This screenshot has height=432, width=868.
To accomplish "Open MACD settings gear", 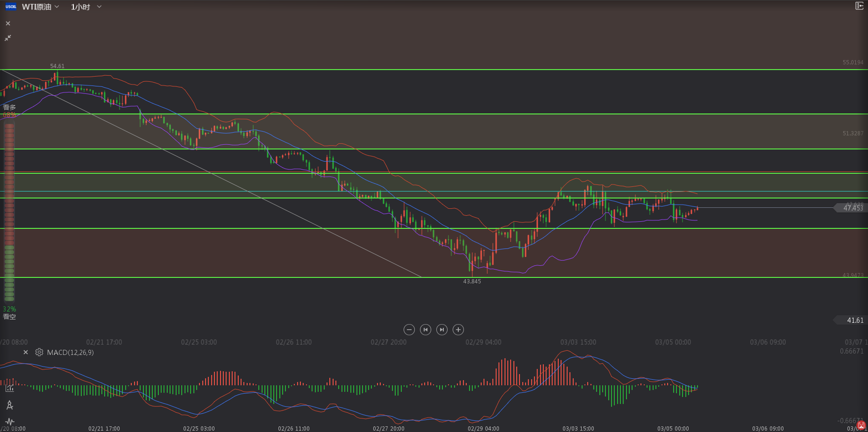I will point(39,352).
